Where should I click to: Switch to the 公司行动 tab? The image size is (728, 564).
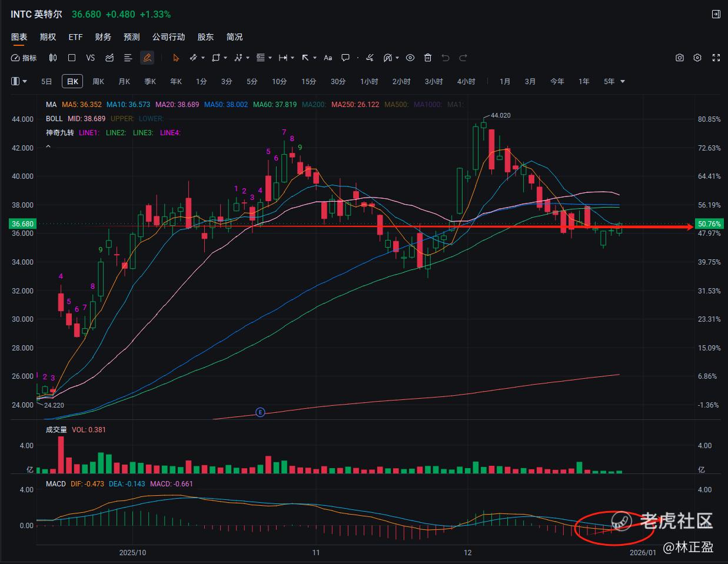(168, 36)
